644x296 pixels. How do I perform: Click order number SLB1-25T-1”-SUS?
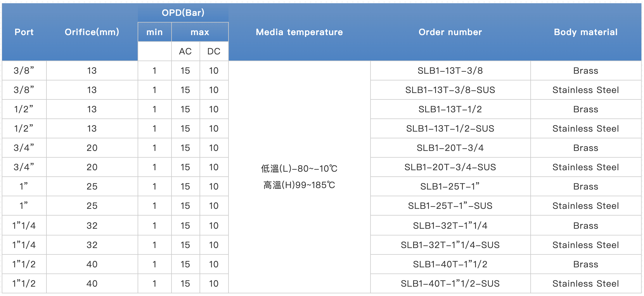[450, 206]
